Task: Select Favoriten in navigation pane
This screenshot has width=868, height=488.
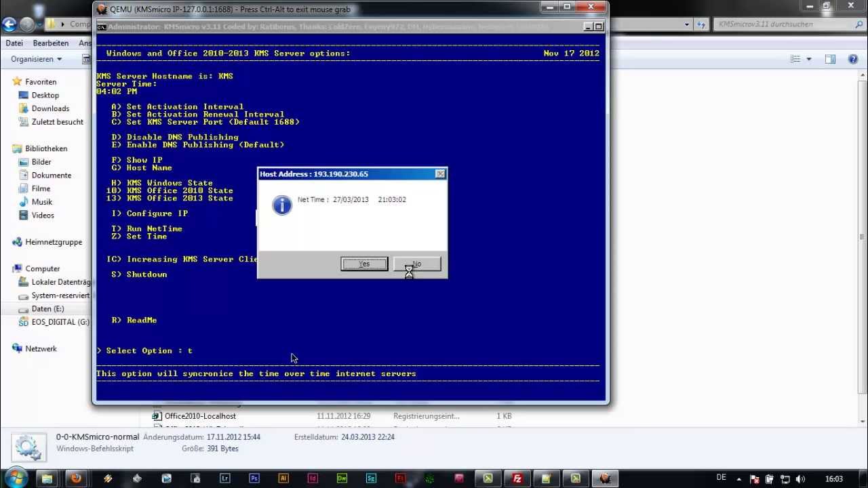Action: [41, 82]
